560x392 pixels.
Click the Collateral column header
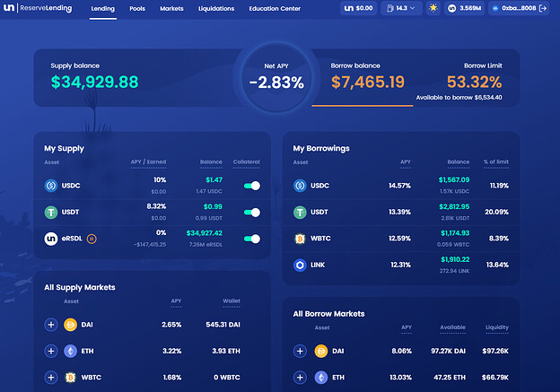click(x=247, y=162)
